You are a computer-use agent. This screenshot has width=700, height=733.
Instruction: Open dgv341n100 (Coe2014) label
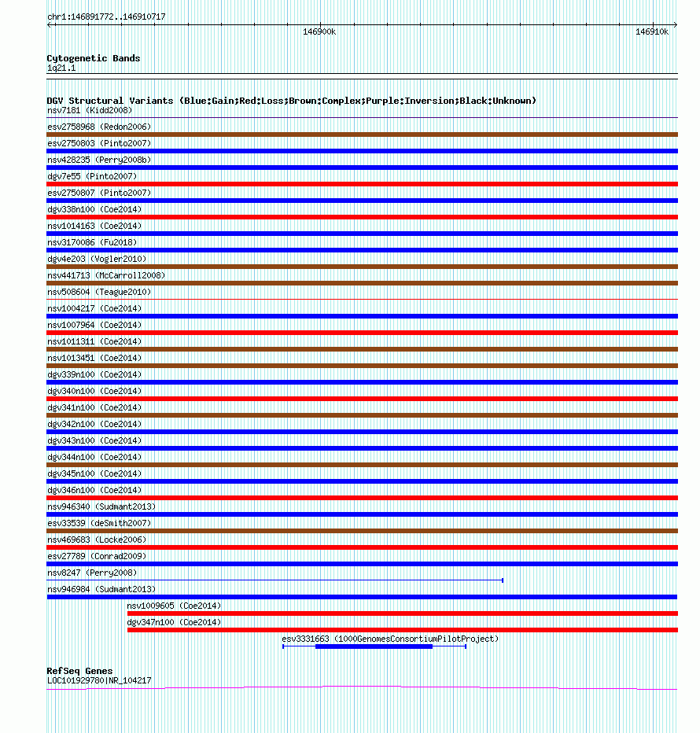coord(94,407)
